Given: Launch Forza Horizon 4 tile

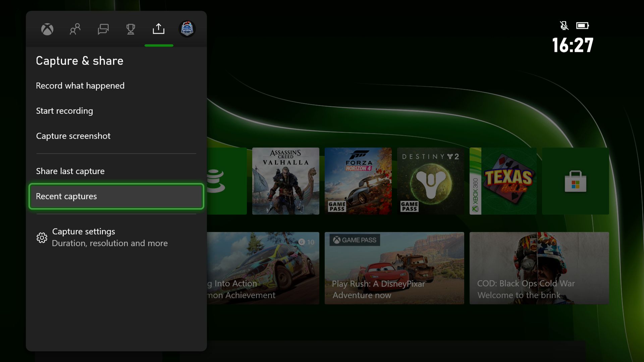Looking at the screenshot, I should click(358, 181).
